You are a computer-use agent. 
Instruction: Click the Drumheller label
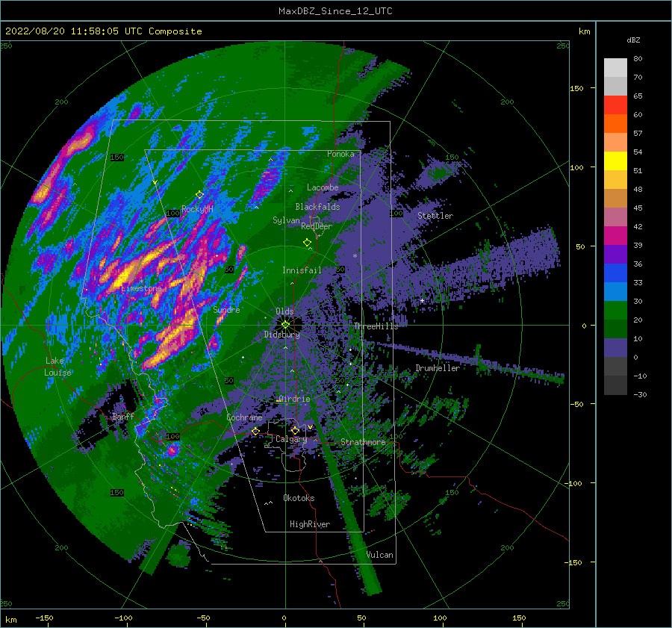point(438,368)
